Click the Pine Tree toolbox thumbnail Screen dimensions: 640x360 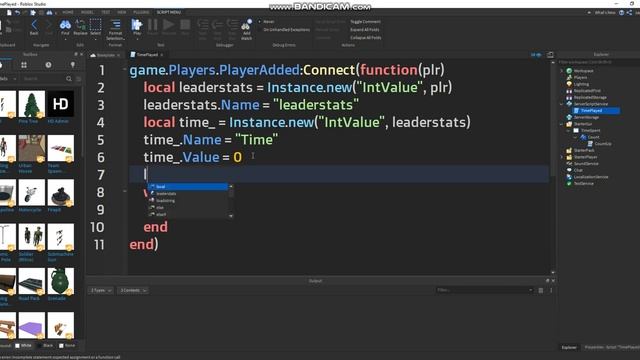pyautogui.click(x=31, y=104)
